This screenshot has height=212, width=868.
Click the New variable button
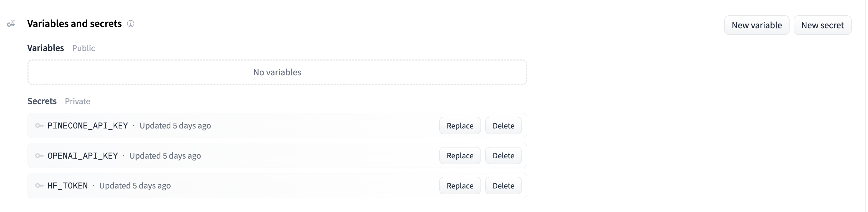click(757, 25)
